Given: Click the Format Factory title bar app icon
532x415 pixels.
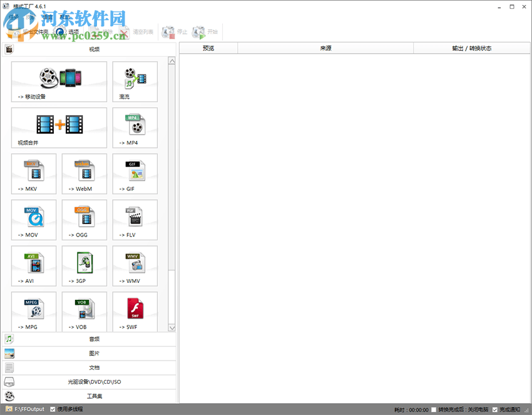Looking at the screenshot, I should [x=6, y=6].
